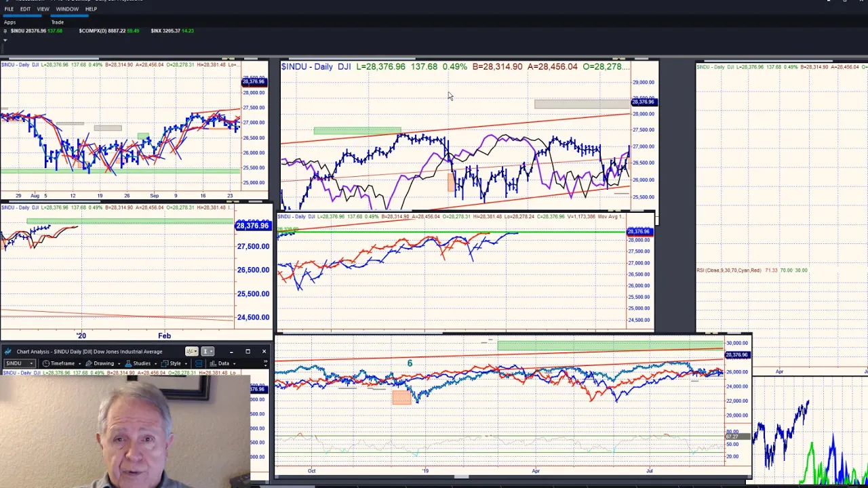Open the VIEW menu

(x=43, y=9)
